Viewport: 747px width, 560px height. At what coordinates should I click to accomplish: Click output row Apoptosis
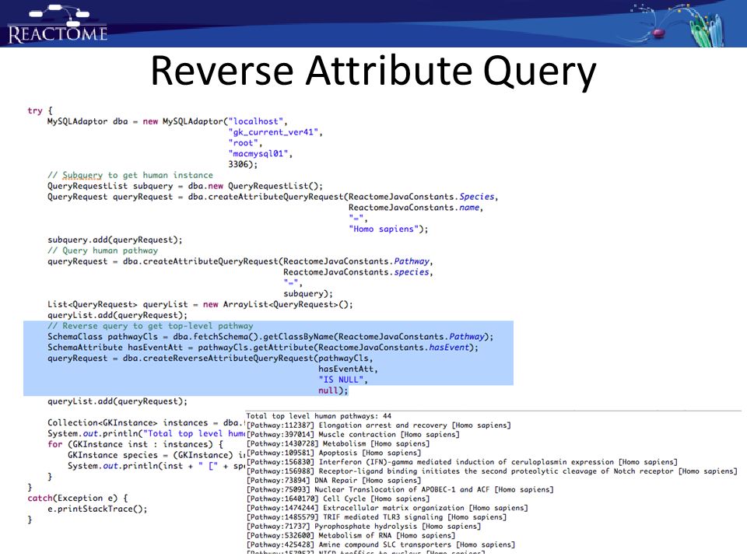click(334, 453)
